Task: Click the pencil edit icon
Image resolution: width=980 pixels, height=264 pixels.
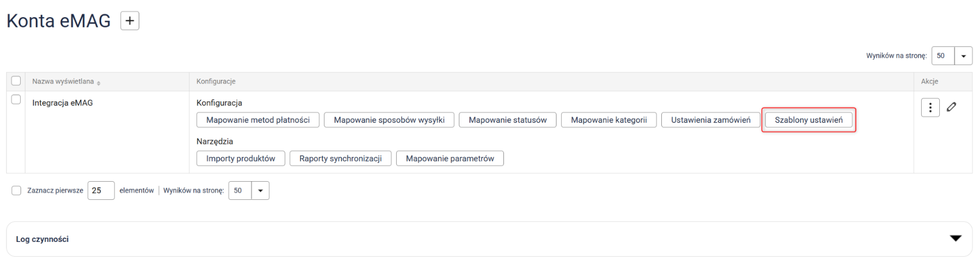Action: pyautogui.click(x=952, y=107)
